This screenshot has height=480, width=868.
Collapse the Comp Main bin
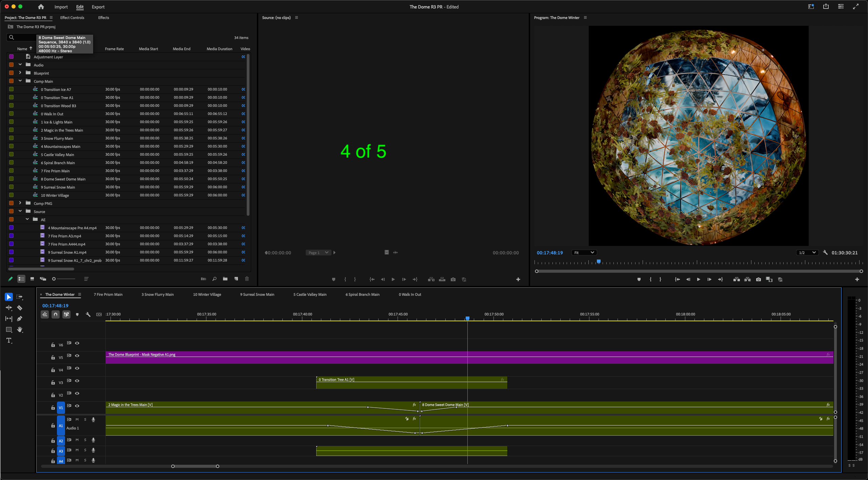[20, 81]
